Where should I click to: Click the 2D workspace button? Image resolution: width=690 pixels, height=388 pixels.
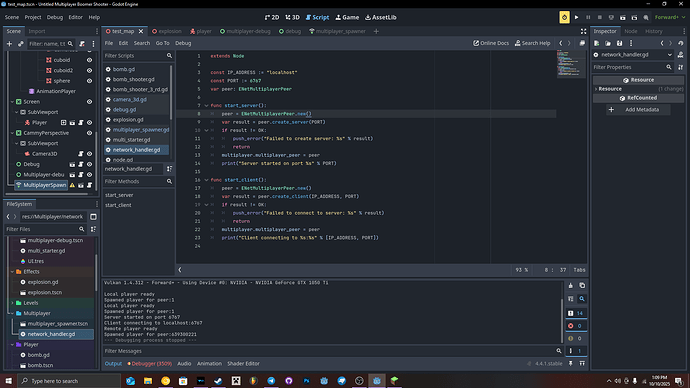272,17
